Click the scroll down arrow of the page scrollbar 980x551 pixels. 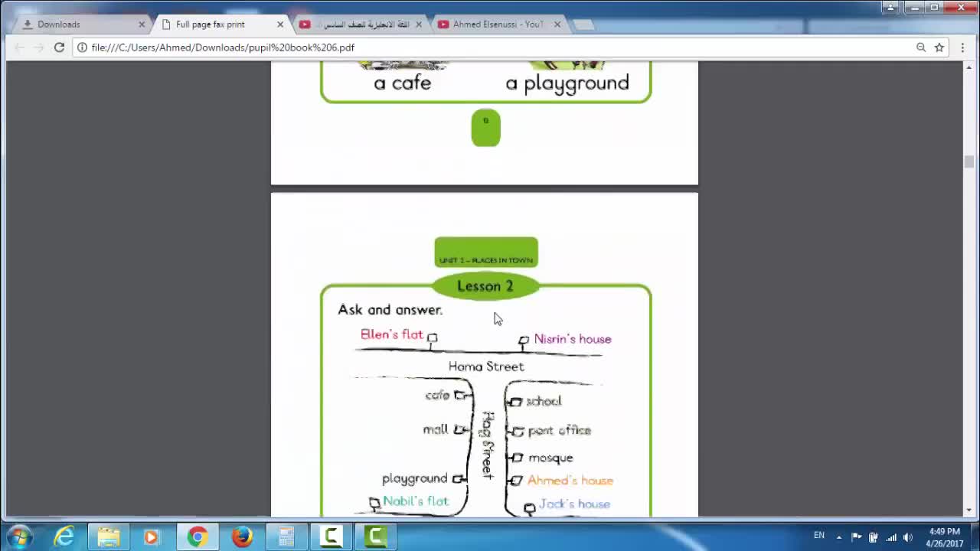969,510
